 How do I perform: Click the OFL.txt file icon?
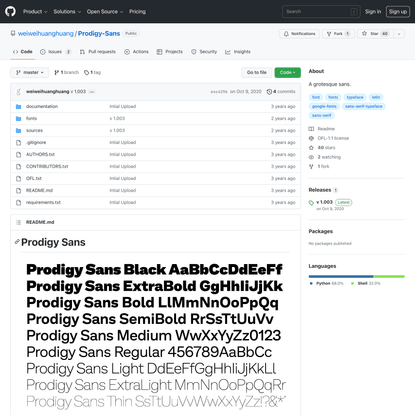(19, 178)
